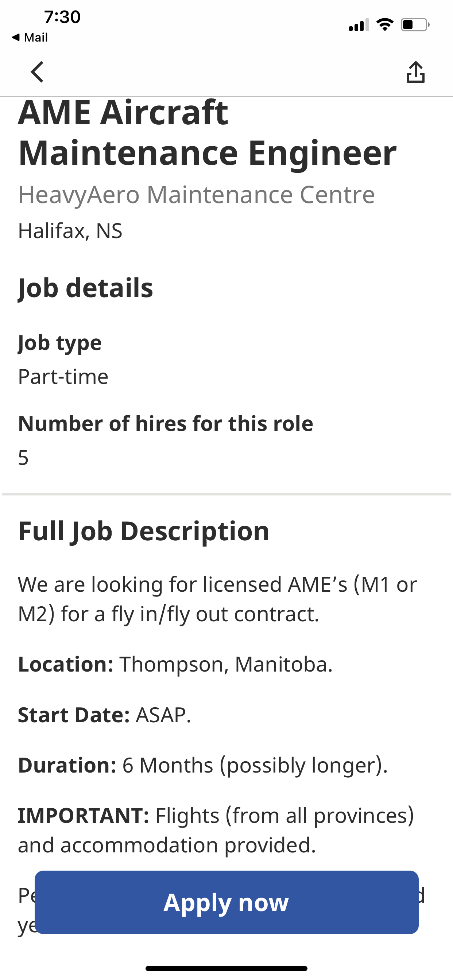Select the Part-time job type value
453x980 pixels.
(x=63, y=377)
